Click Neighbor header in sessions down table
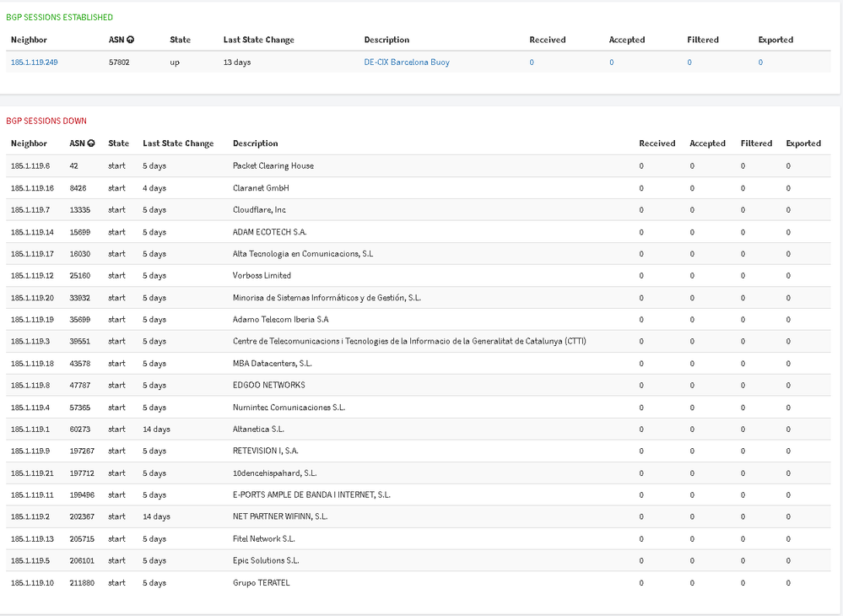Image resolution: width=843 pixels, height=616 pixels. pos(29,143)
